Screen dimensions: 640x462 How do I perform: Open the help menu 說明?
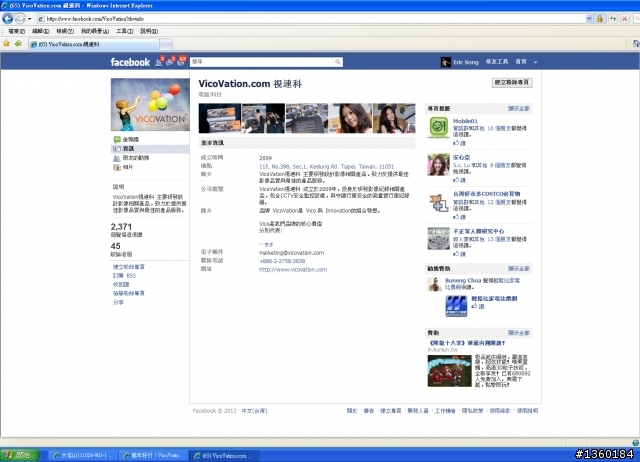[149, 31]
